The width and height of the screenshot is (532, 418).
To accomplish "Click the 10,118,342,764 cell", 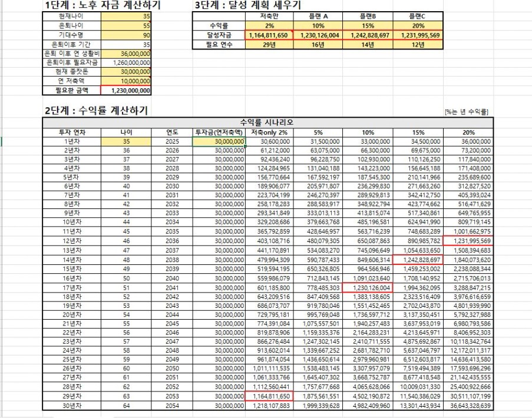I will [468, 341].
